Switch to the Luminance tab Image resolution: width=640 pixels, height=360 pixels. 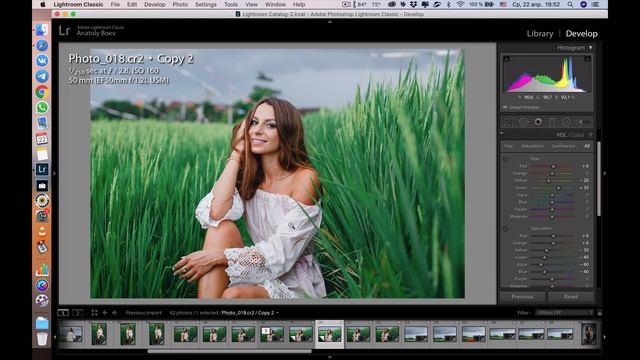point(563,146)
